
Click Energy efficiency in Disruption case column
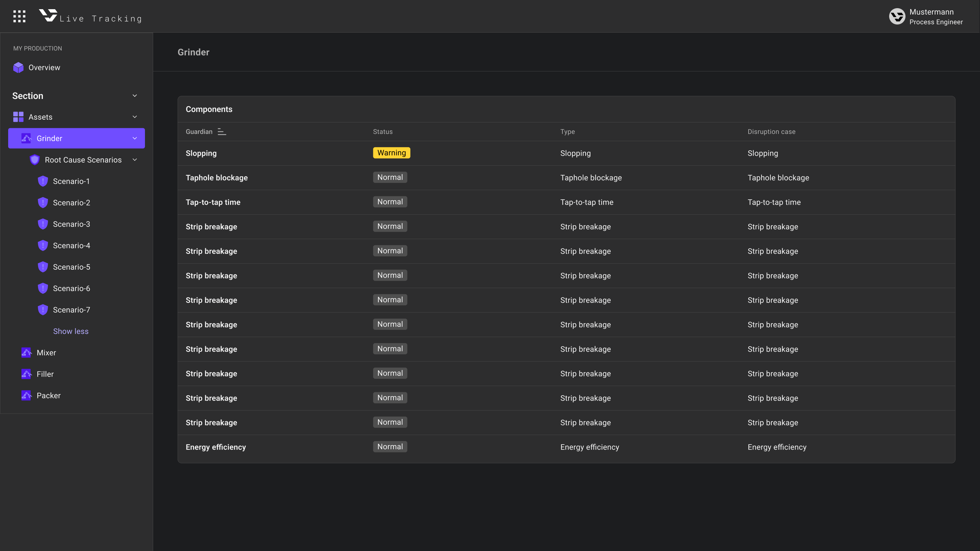coord(777,447)
